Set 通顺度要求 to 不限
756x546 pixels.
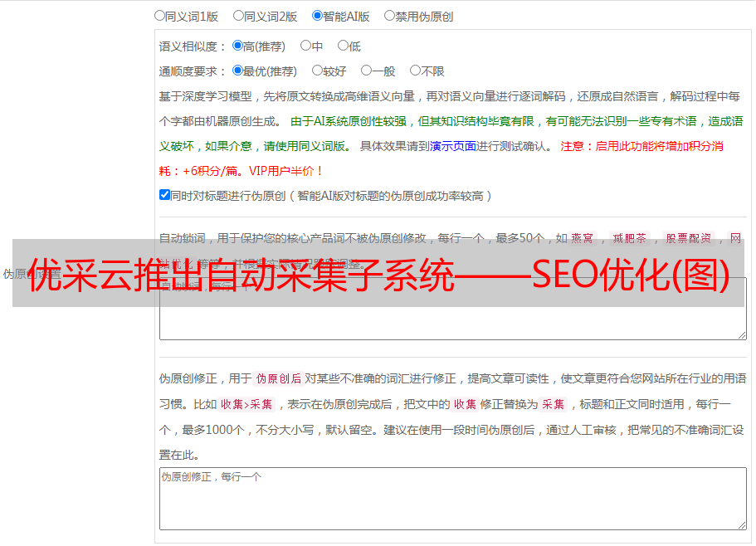(x=415, y=71)
